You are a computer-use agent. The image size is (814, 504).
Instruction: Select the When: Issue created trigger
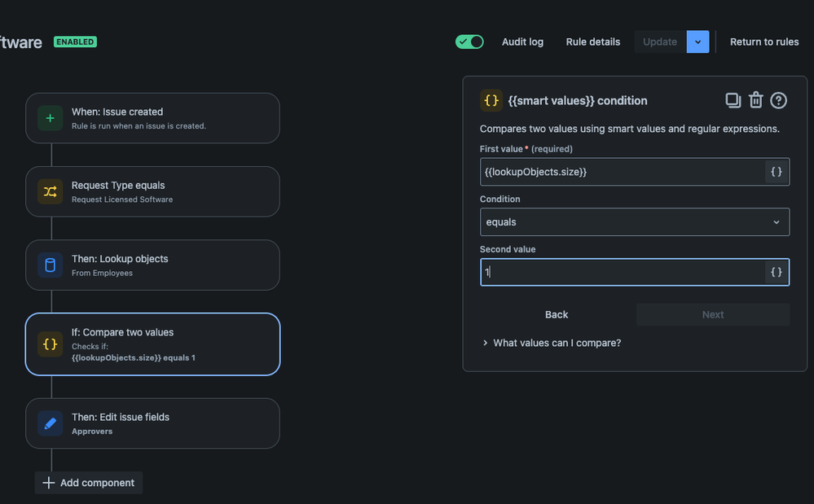pyautogui.click(x=152, y=118)
